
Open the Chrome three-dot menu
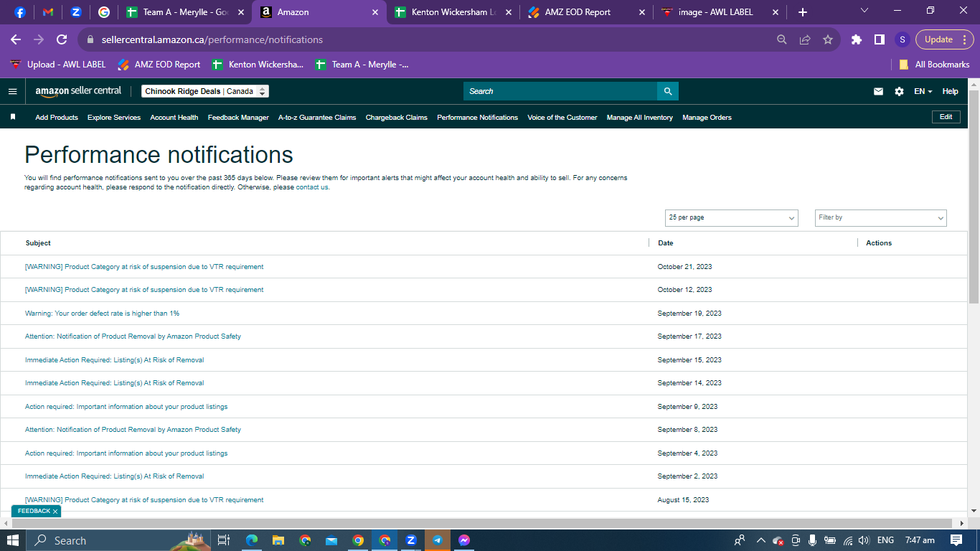(x=965, y=39)
